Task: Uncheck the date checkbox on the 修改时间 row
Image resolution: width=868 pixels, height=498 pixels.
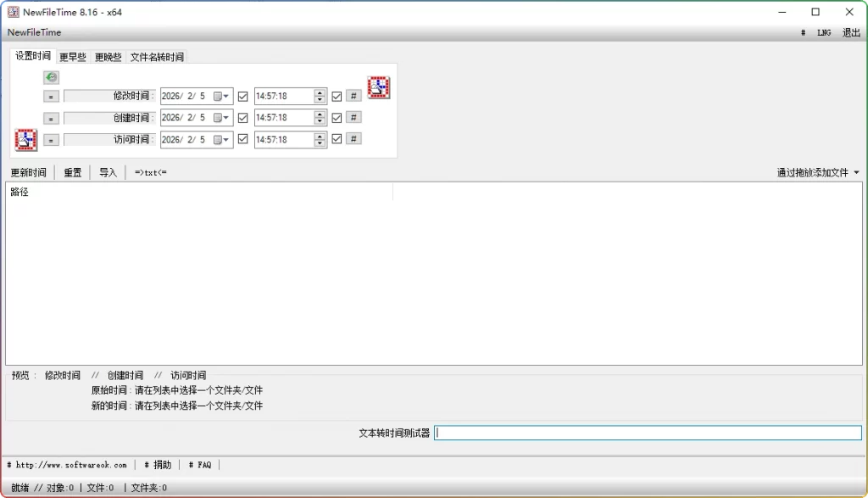Action: pyautogui.click(x=244, y=96)
